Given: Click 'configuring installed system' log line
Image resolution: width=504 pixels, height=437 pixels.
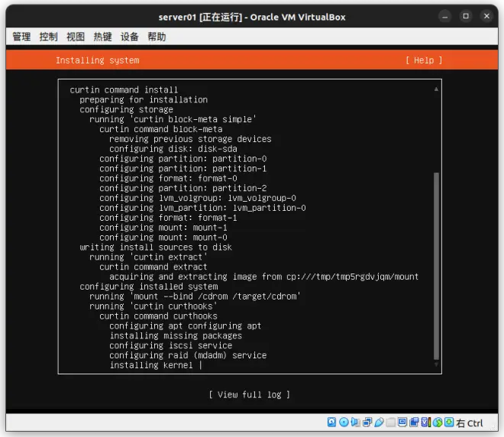Looking at the screenshot, I should pyautogui.click(x=149, y=286).
